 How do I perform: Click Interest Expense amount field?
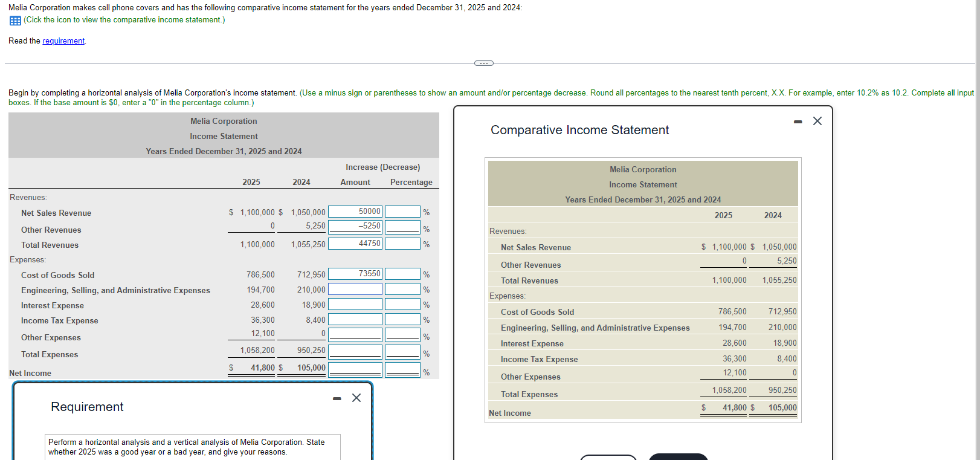355,304
